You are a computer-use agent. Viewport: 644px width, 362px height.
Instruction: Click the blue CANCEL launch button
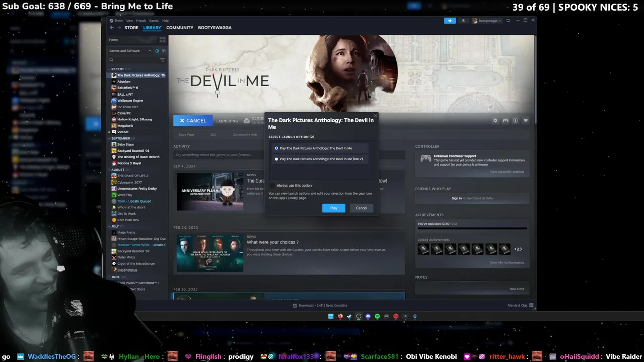pos(193,121)
